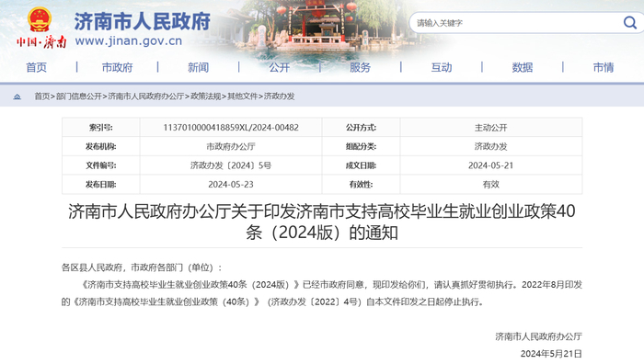The image size is (644, 364).
Task: Open the 服务 navigation menu
Action: point(361,67)
